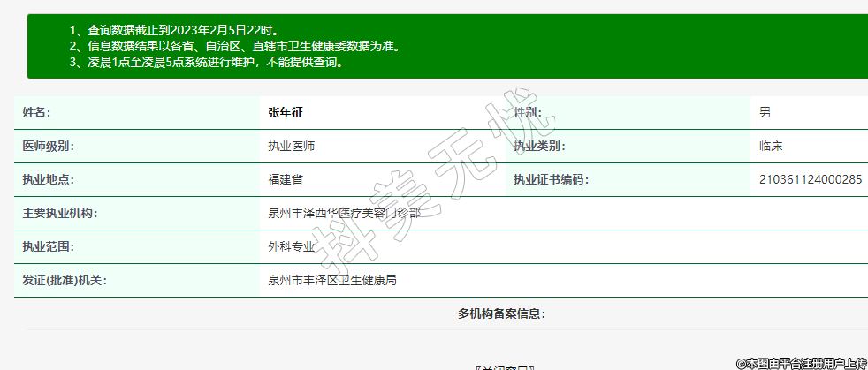
Task: Click the 临床 category value
Action: pos(771,146)
